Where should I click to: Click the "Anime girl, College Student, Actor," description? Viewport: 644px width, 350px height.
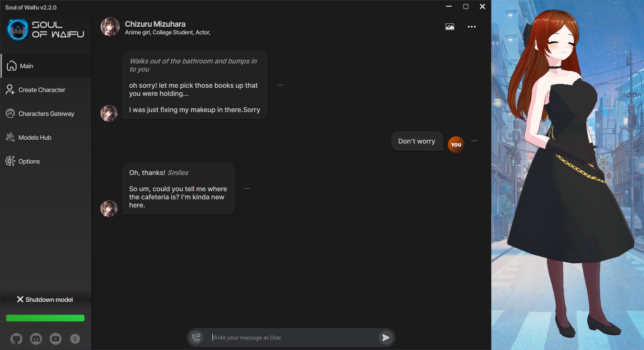(x=167, y=32)
